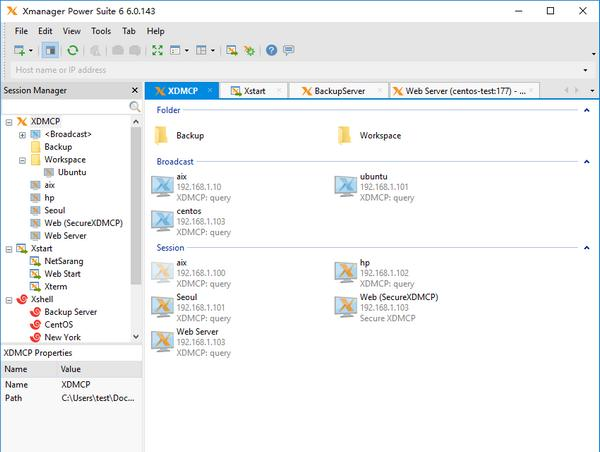Select New York Xshell session

[x=62, y=337]
